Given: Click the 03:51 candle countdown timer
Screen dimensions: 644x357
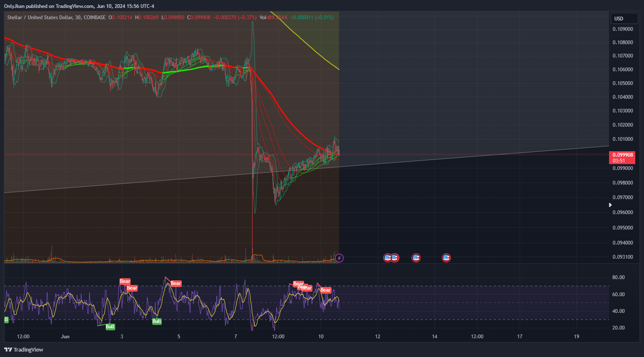Looking at the screenshot, I should click(619, 161).
